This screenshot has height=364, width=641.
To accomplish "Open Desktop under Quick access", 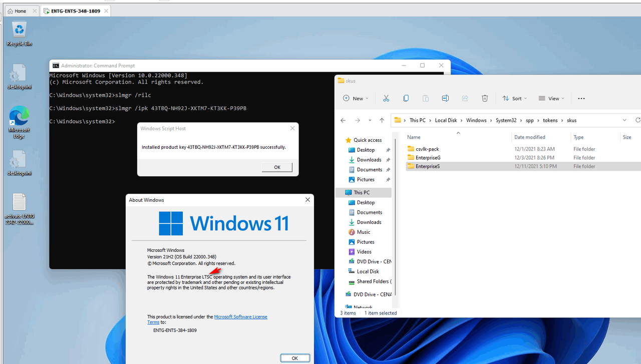I will pyautogui.click(x=366, y=150).
